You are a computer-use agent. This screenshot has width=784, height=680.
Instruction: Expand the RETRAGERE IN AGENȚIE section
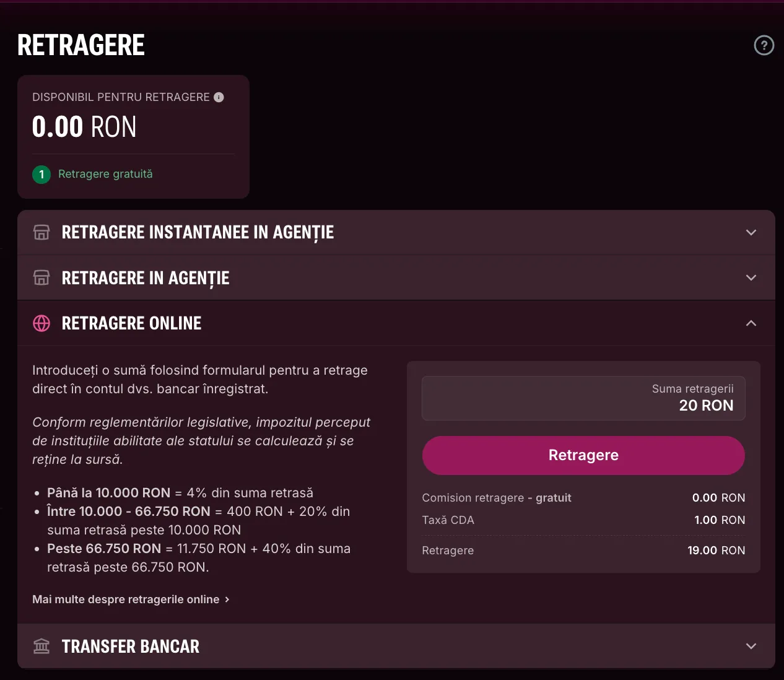[x=751, y=277]
